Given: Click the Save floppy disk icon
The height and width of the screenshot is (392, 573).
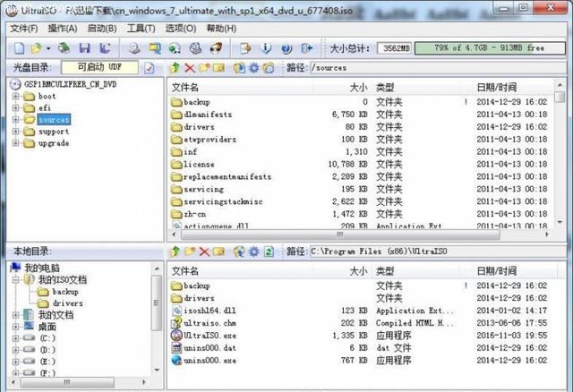Looking at the screenshot, I should [85, 47].
